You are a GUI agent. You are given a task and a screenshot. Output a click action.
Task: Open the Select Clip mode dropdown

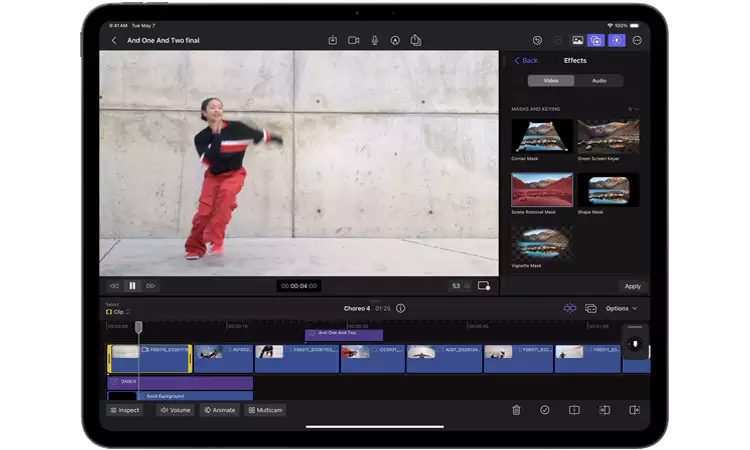click(x=118, y=312)
